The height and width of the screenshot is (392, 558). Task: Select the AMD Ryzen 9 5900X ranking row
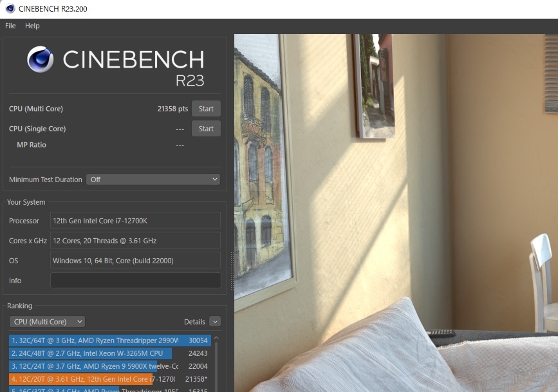pyautogui.click(x=110, y=366)
